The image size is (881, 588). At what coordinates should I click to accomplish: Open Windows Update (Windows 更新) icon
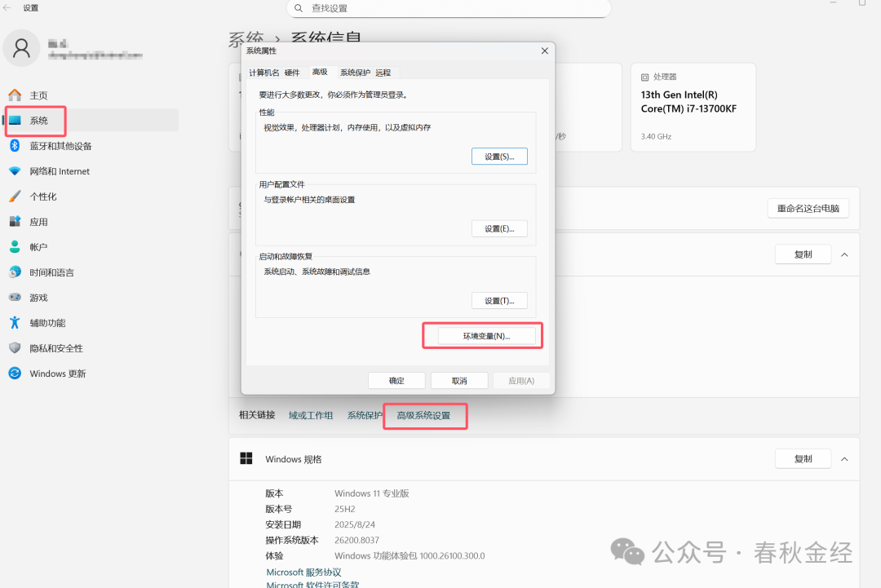pyautogui.click(x=15, y=374)
